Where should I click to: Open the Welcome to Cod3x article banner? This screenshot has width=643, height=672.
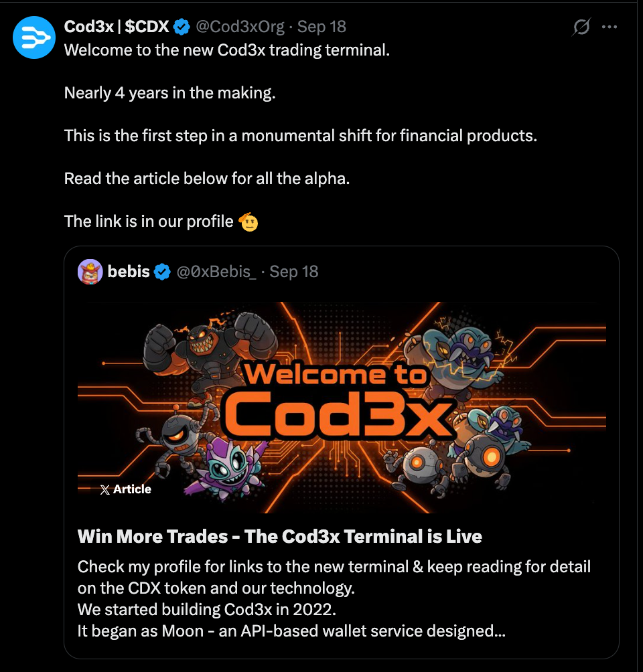(342, 408)
